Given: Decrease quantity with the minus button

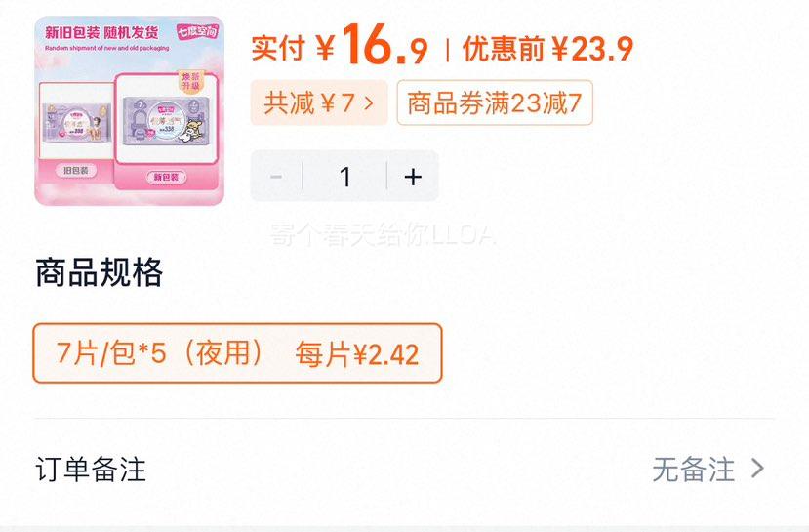Looking at the screenshot, I should coord(276,177).
